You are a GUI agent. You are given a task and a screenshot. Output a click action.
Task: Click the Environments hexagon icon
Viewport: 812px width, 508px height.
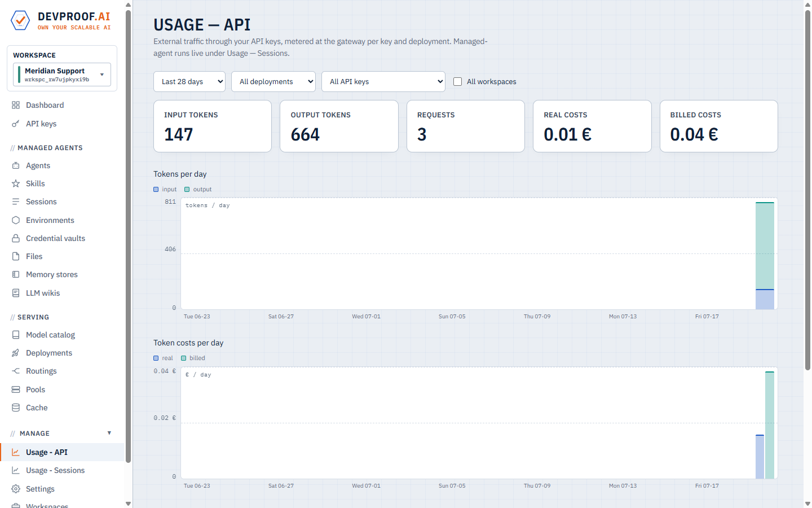[16, 220]
